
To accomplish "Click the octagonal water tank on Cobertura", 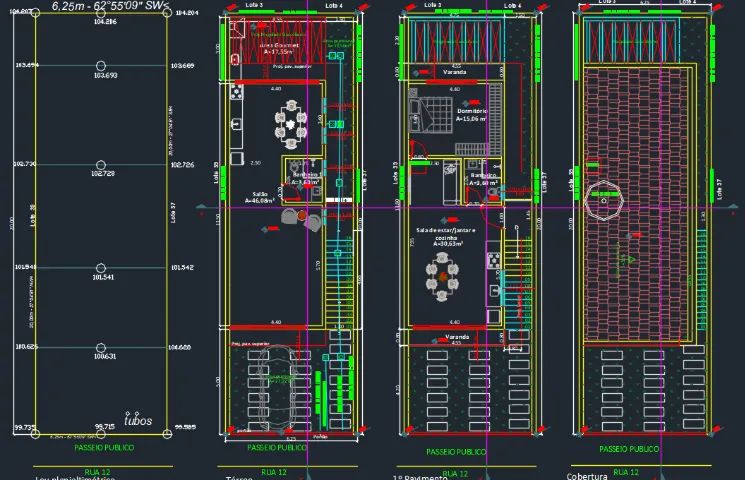I will (603, 201).
